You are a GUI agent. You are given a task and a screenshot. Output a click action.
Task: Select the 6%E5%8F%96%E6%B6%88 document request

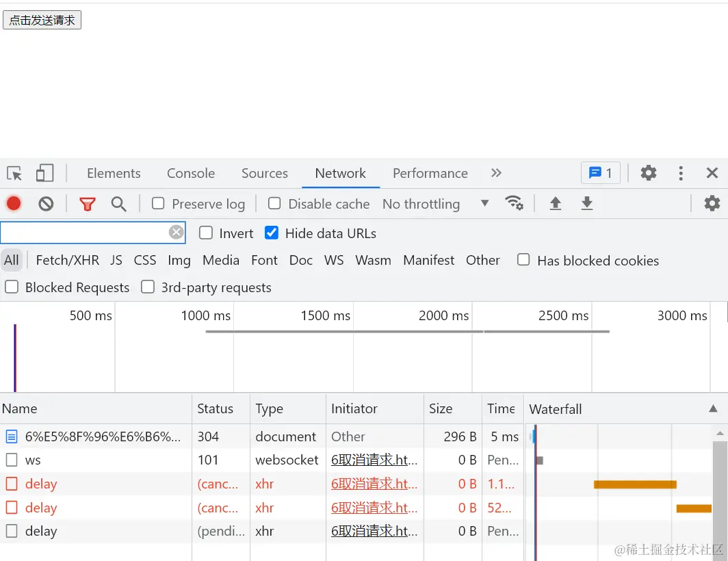point(103,436)
